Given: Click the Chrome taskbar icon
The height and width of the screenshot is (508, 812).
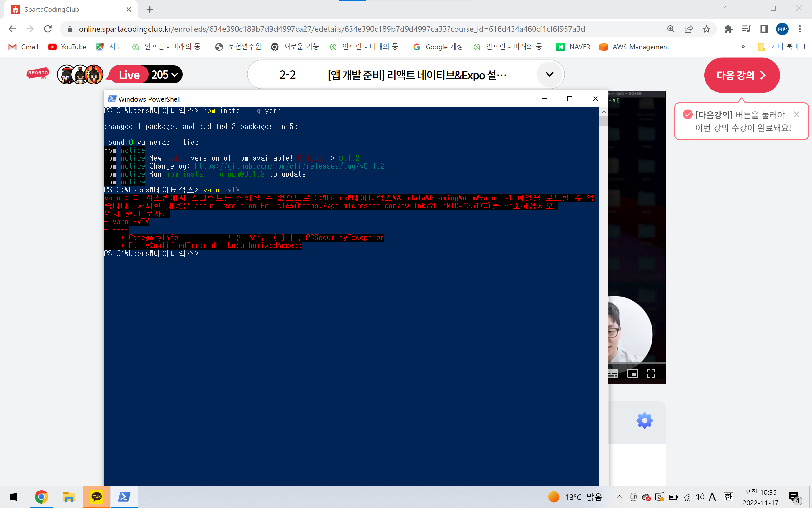Looking at the screenshot, I should [x=41, y=497].
